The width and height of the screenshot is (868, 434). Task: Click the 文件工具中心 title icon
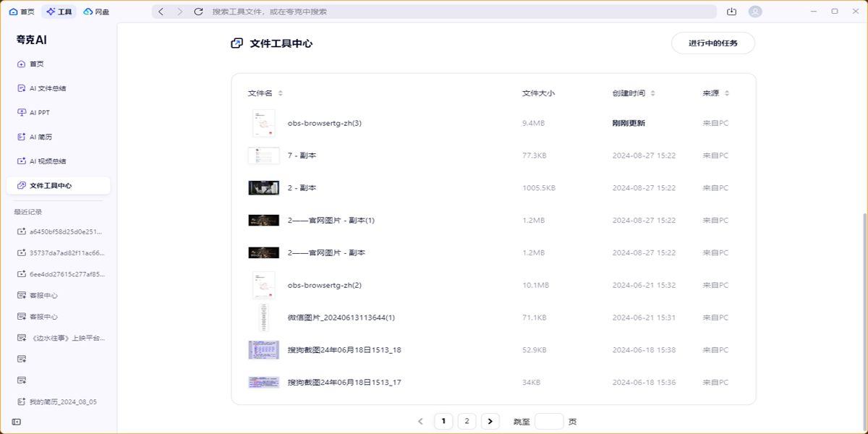[237, 43]
